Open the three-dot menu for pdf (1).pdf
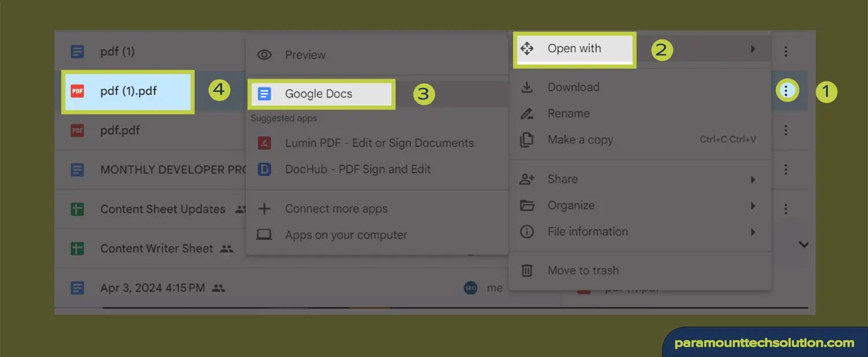The height and width of the screenshot is (357, 868). click(786, 90)
